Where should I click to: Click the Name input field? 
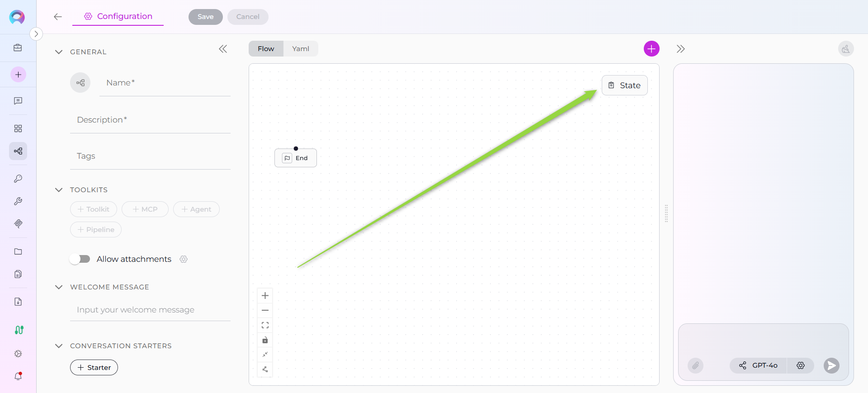coord(165,83)
